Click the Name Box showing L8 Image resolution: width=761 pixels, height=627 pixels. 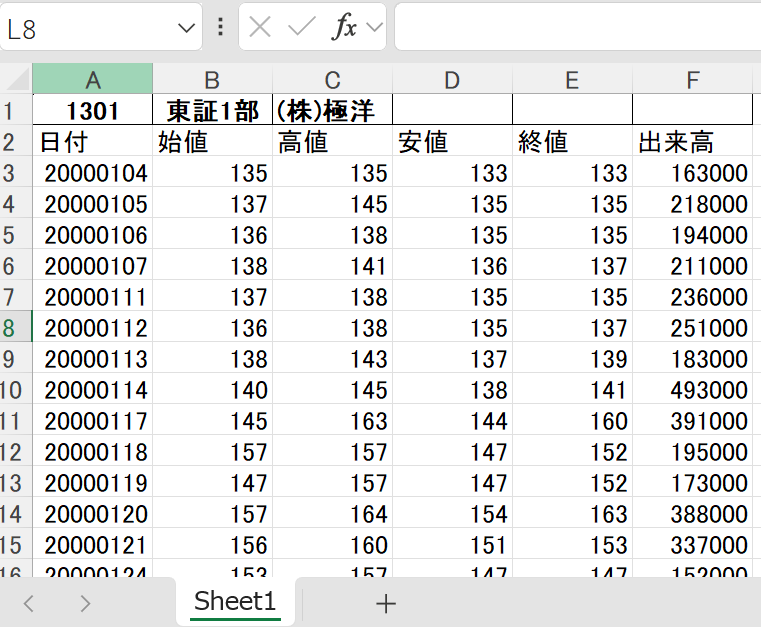(90, 28)
